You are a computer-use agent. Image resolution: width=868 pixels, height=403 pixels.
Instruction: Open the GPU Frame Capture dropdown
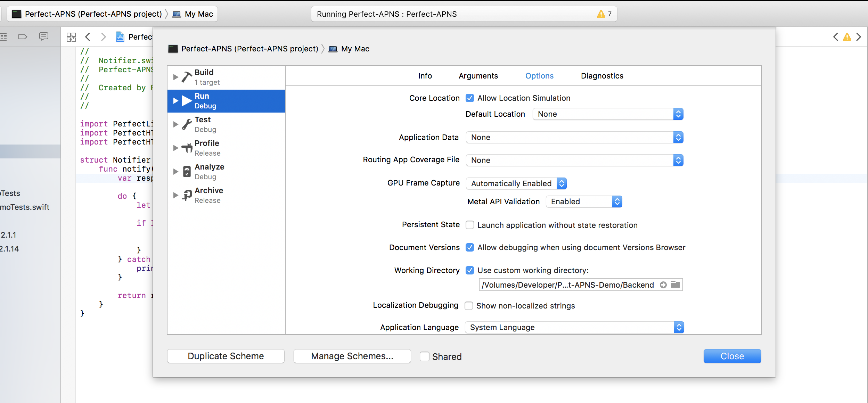pyautogui.click(x=516, y=183)
